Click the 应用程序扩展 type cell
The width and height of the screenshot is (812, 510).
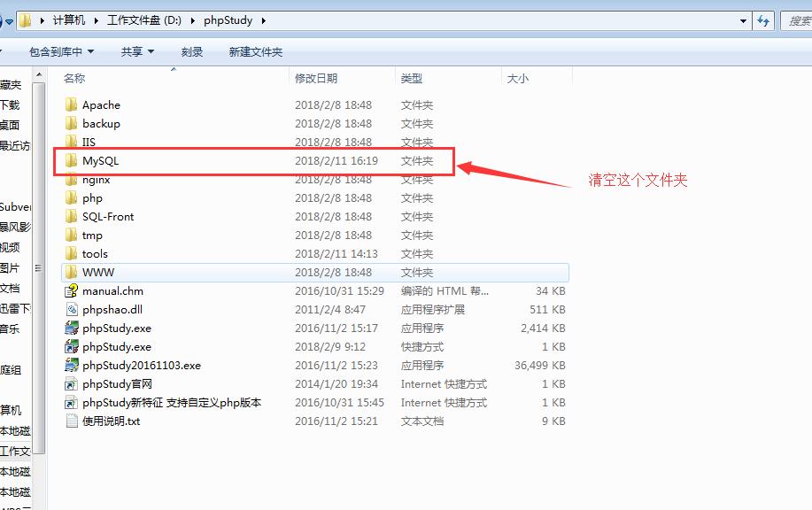tap(433, 310)
